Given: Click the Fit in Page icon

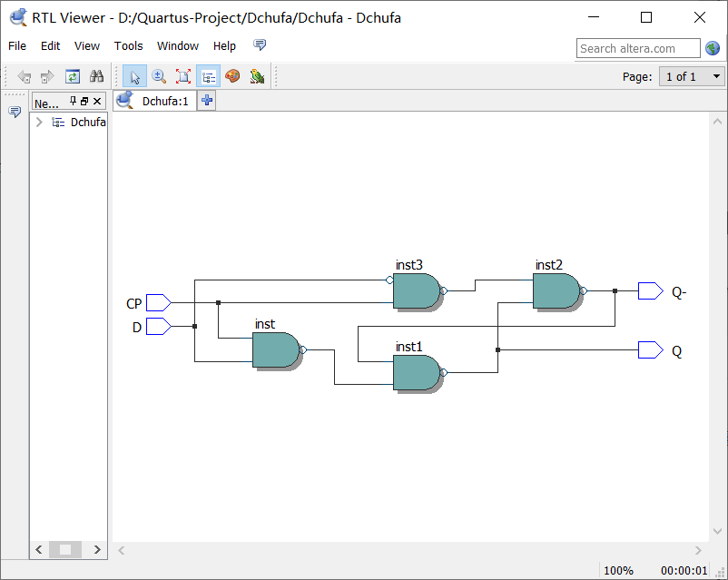Looking at the screenshot, I should pyautogui.click(x=182, y=76).
